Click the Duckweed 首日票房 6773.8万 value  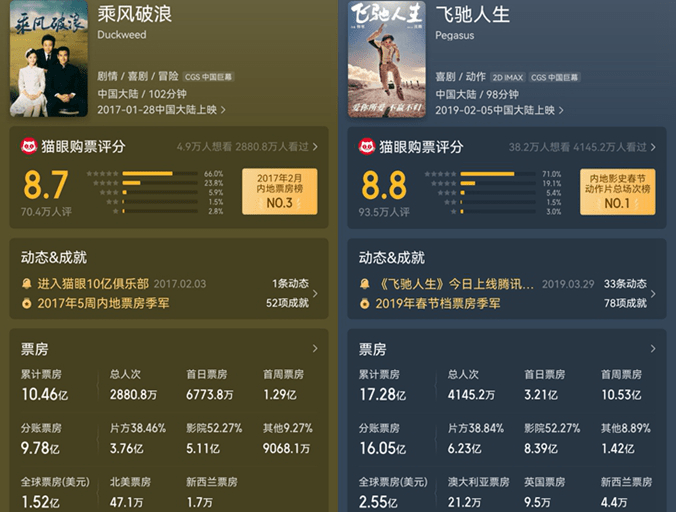(210, 395)
